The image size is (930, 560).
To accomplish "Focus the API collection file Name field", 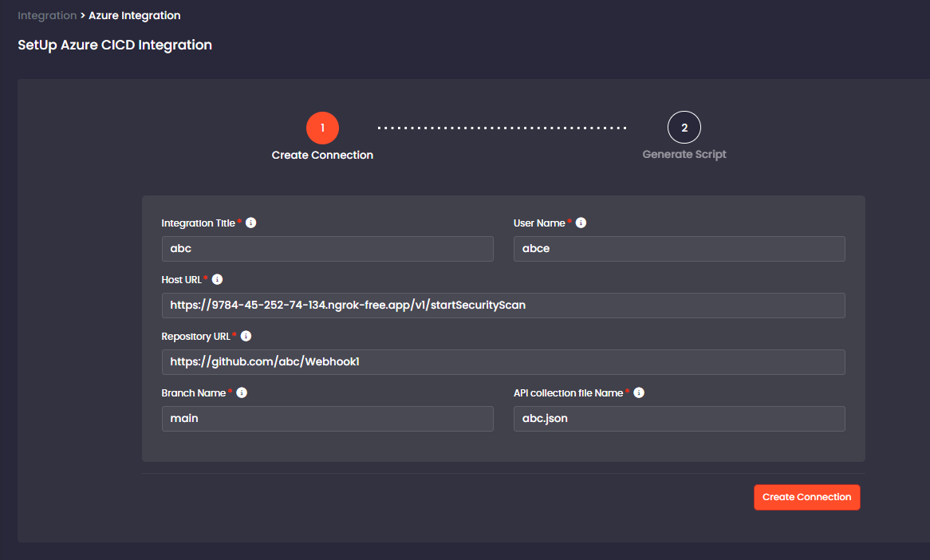I will pos(679,419).
